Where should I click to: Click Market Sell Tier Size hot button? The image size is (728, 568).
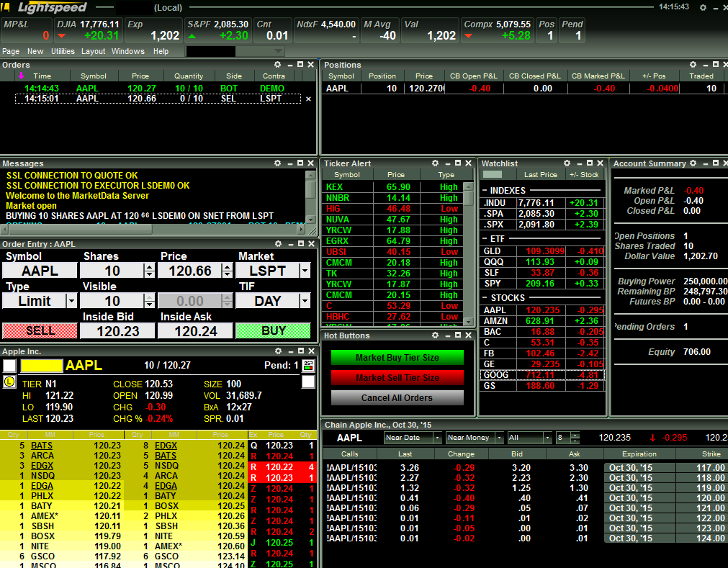coord(397,378)
